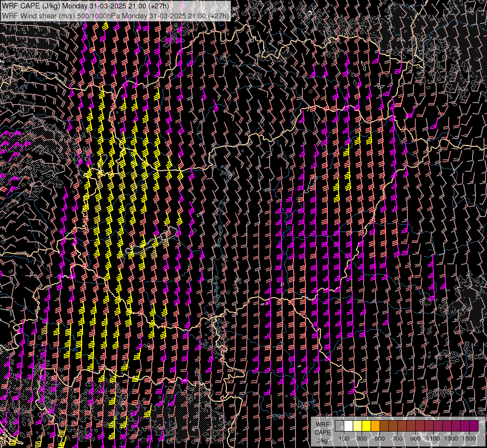Click the '300' legend value
This screenshot has height=448, width=487.
click(362, 439)
